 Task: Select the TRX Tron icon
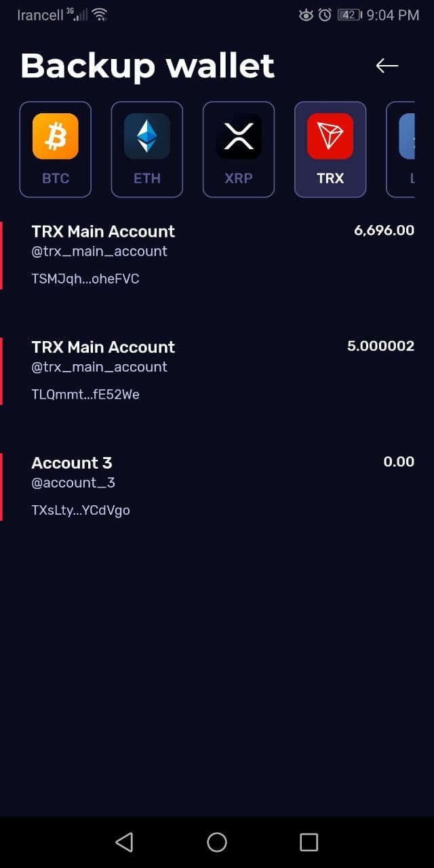click(330, 136)
